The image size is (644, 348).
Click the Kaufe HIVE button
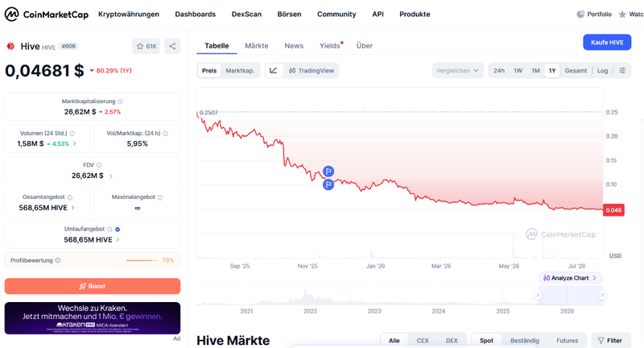coord(607,43)
